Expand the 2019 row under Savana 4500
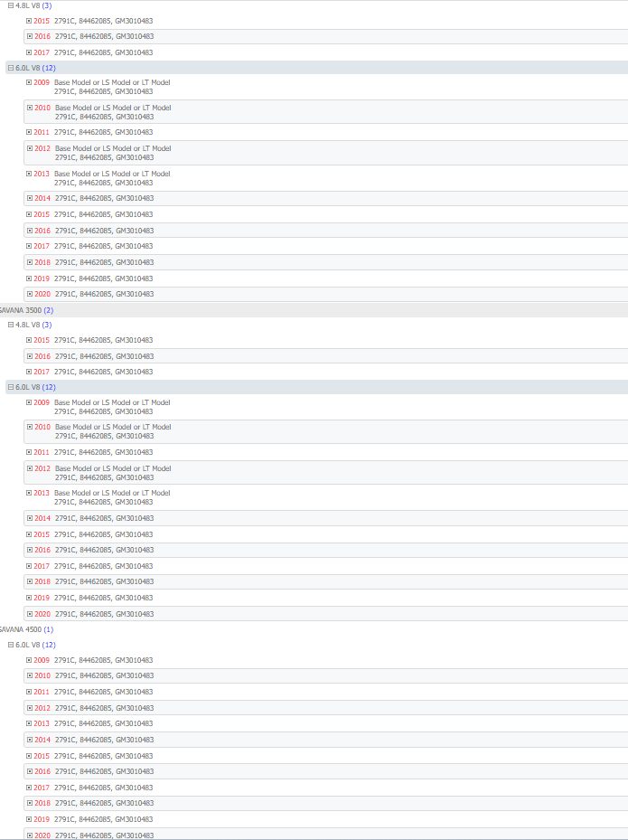The width and height of the screenshot is (628, 840). [x=29, y=819]
